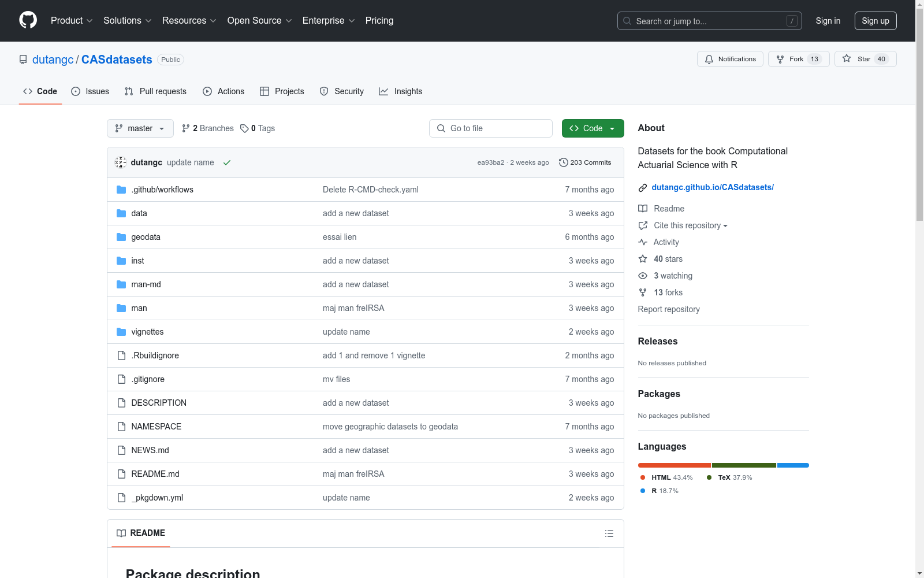Click the Notifications button
The image size is (924, 578).
(731, 59)
